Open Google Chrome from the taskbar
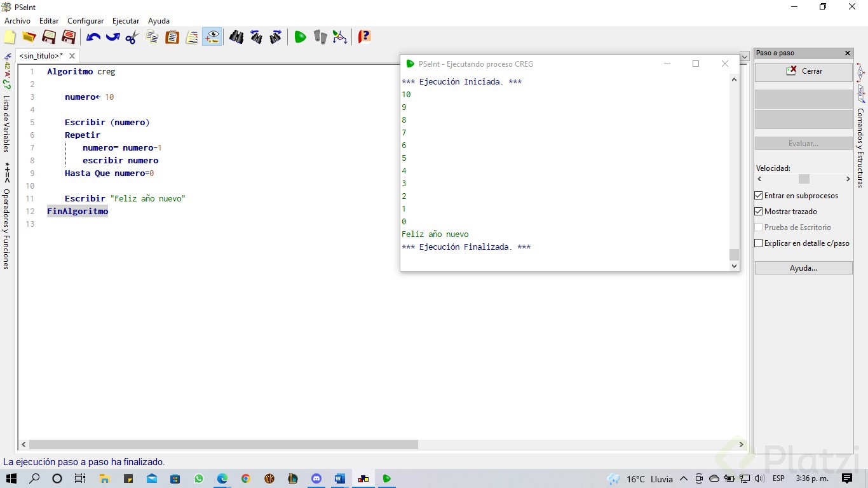 coord(246,478)
